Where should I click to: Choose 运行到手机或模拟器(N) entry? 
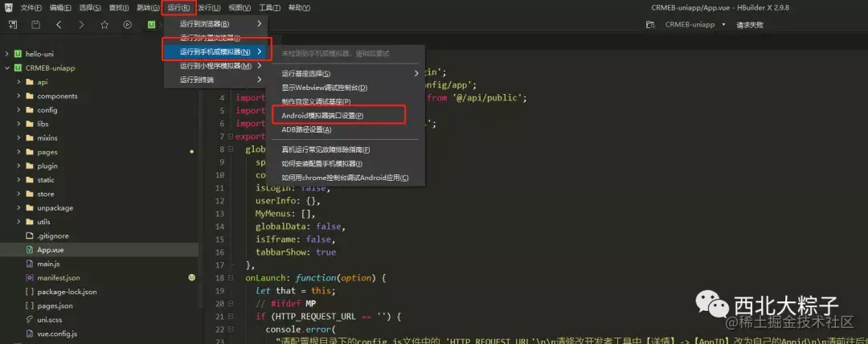click(x=216, y=51)
